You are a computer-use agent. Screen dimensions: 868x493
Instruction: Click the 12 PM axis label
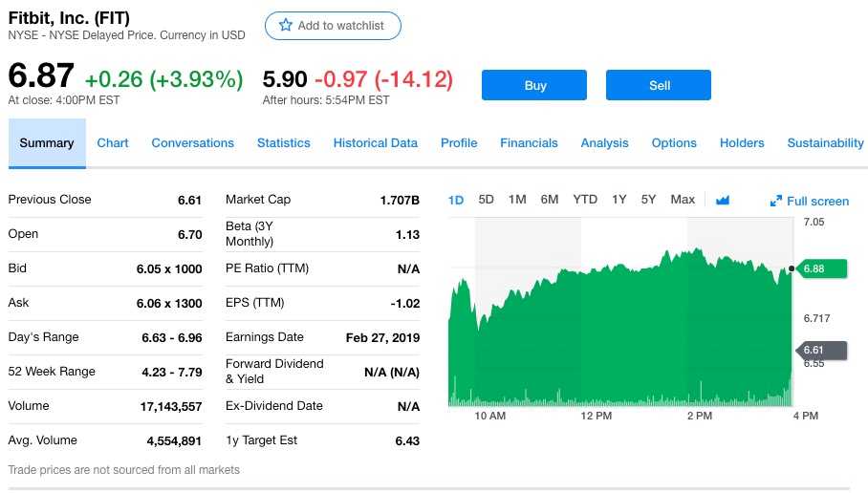pyautogui.click(x=597, y=416)
